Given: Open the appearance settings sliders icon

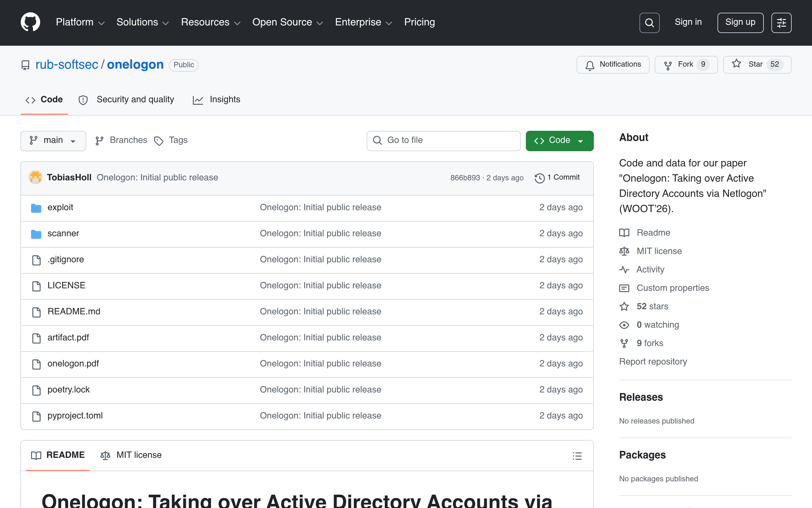Looking at the screenshot, I should tap(781, 23).
